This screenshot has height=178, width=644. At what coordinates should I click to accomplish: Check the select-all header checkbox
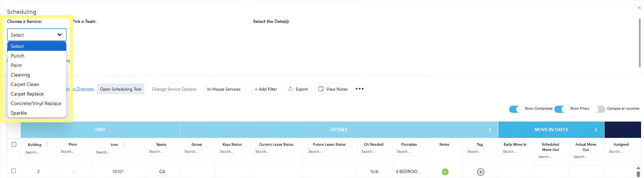tap(14, 144)
